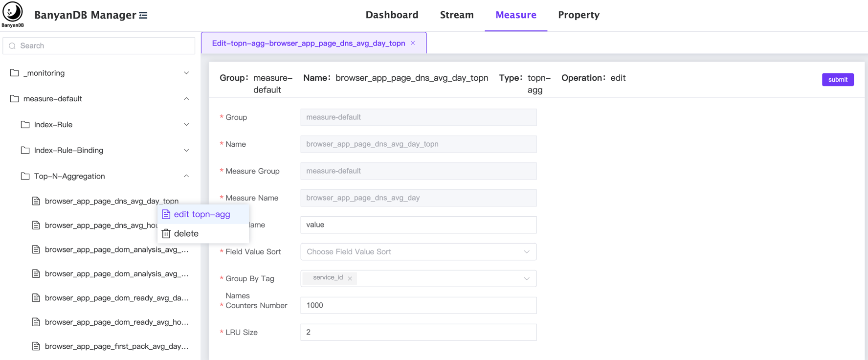Switch to the Stream tab
Screen dimensions: 868x360
click(x=456, y=15)
